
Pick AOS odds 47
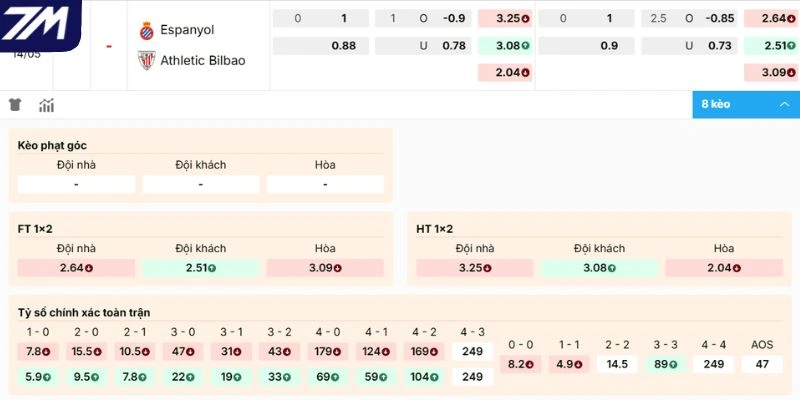pyautogui.click(x=762, y=364)
